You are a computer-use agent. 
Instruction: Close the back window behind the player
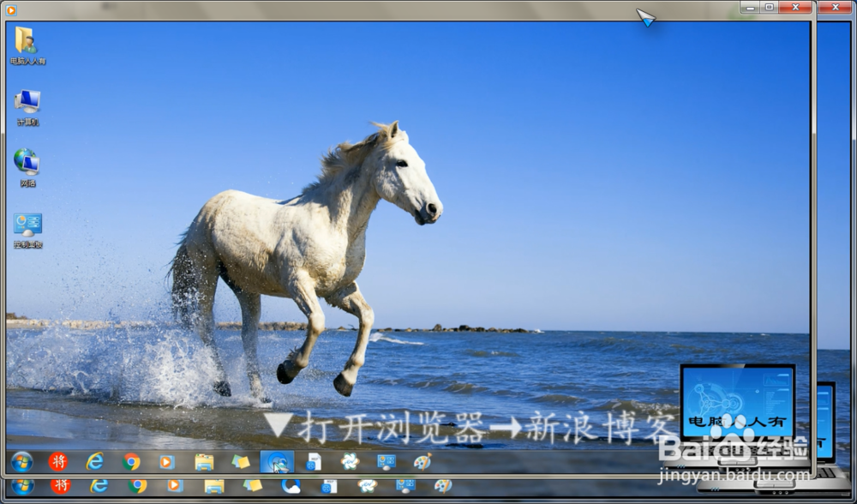[x=836, y=7]
